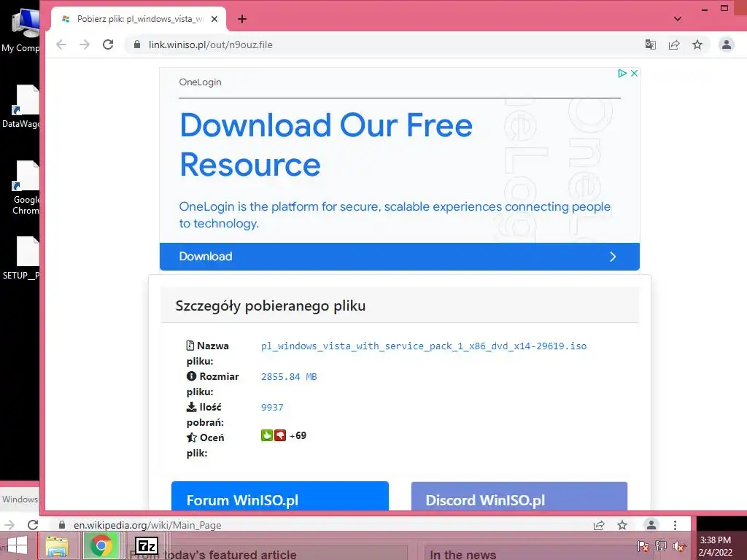
Task: View site security lock for link.winiso.pl
Action: click(x=137, y=44)
